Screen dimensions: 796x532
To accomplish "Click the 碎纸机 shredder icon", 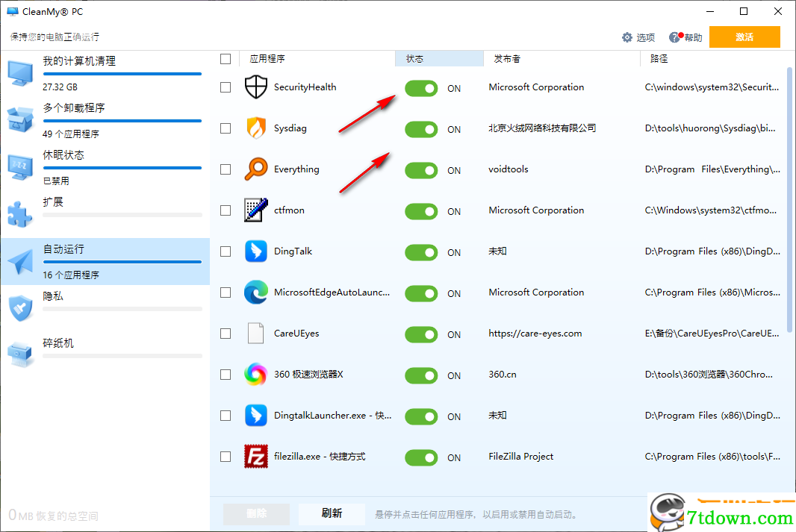I will coord(21,354).
